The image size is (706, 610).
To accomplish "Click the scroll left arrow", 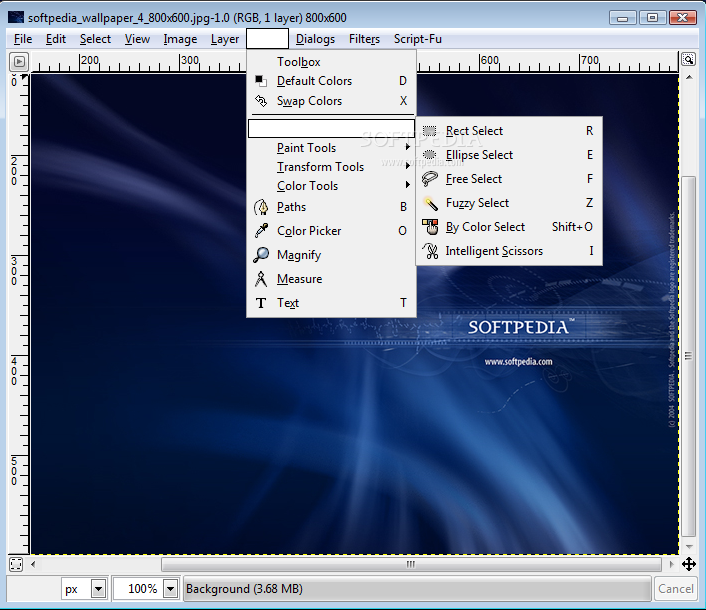I will point(33,564).
